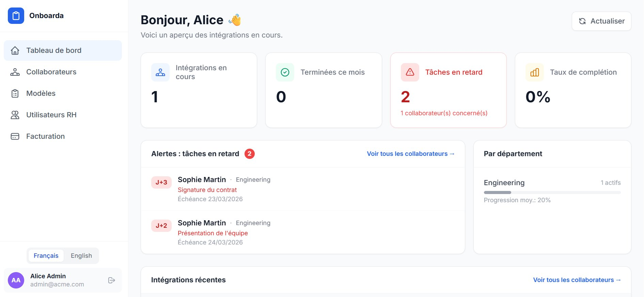Click the 0% completion rate value
644x297 pixels.
pyautogui.click(x=538, y=97)
